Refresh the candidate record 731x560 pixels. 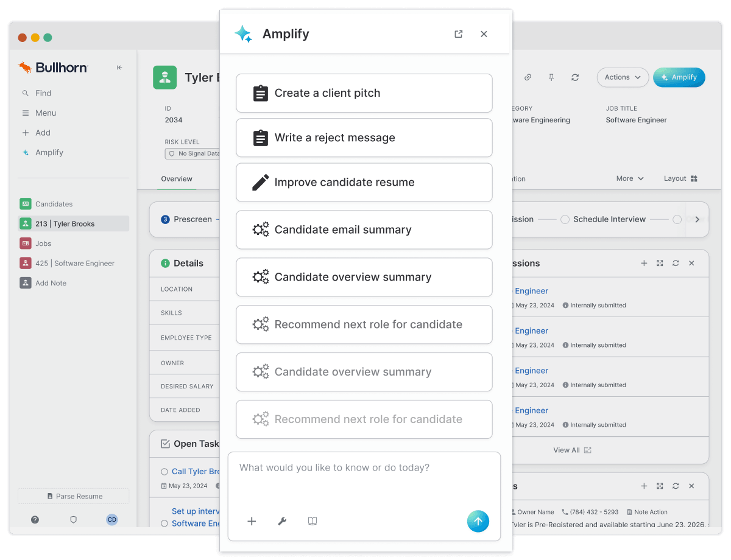pos(575,77)
